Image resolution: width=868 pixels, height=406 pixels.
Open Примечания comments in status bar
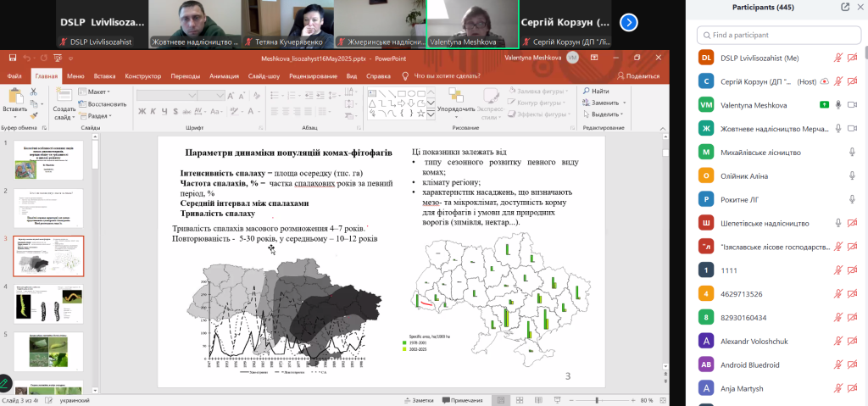460,400
